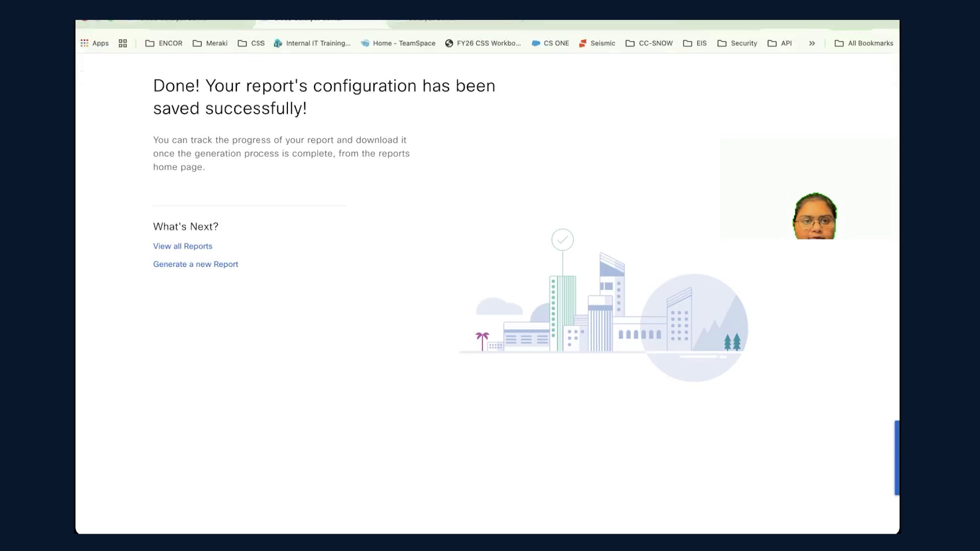Click the Internal IT Training favicon
This screenshot has height=551, width=980.
(278, 43)
